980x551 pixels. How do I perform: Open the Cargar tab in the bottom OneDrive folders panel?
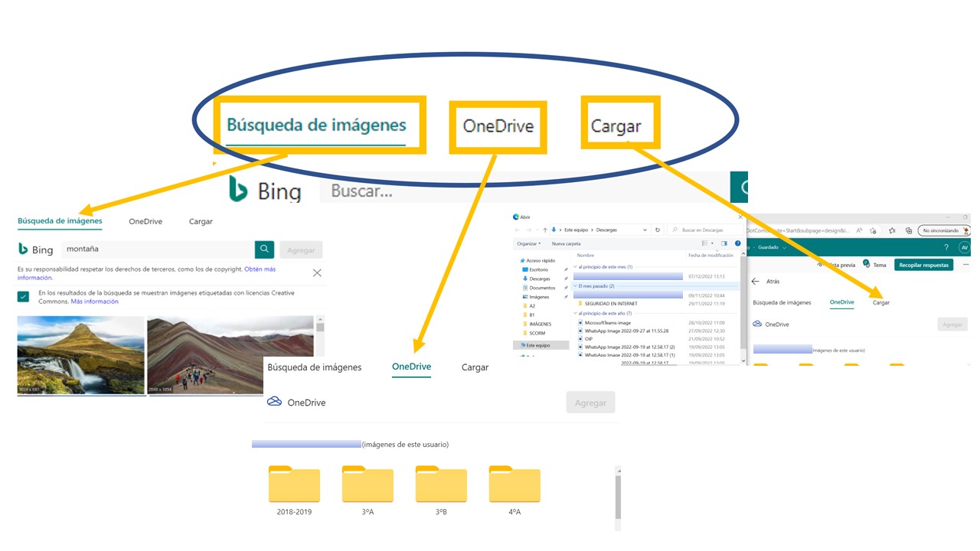[x=475, y=367]
